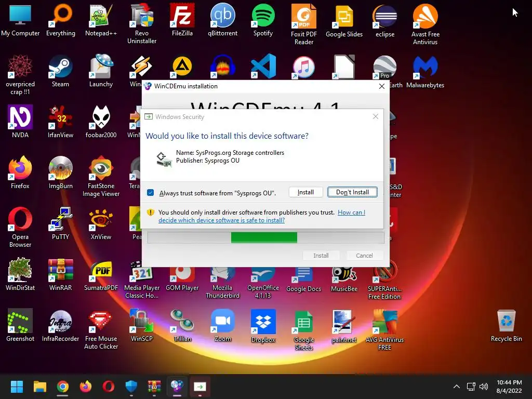
Task: Click the greyed Cancel button in WinCDEmu installer
Action: point(364,256)
